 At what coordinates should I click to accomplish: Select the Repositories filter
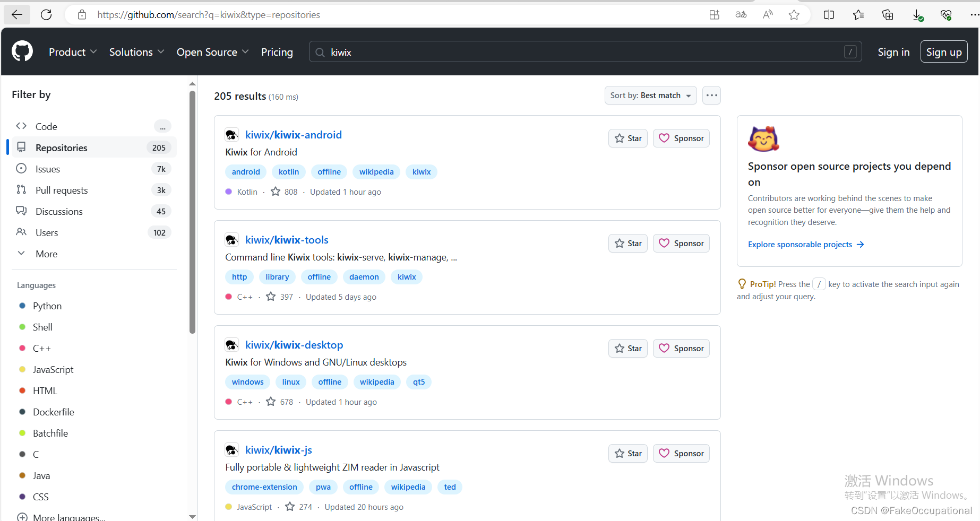(x=94, y=147)
